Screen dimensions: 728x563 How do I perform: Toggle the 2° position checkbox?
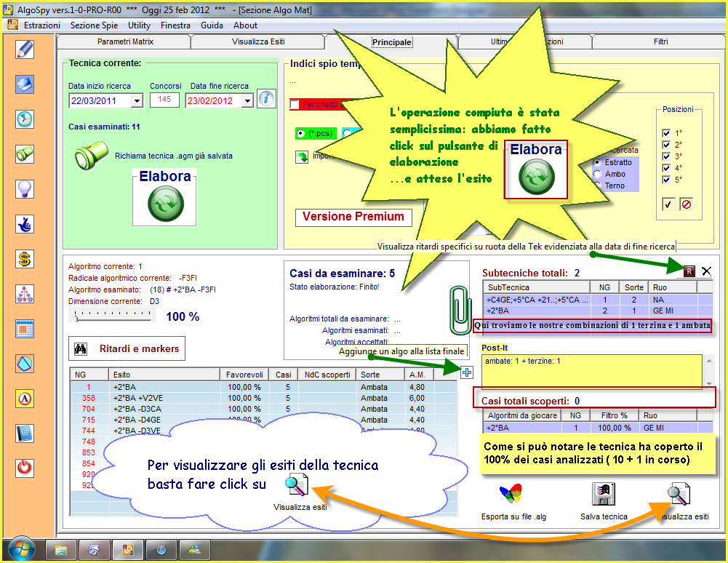click(x=666, y=145)
